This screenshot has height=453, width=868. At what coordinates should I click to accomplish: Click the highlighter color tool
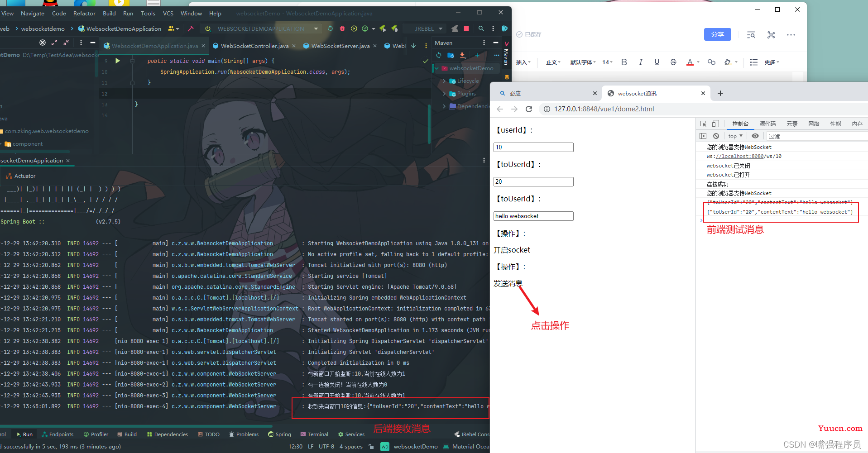pyautogui.click(x=728, y=62)
